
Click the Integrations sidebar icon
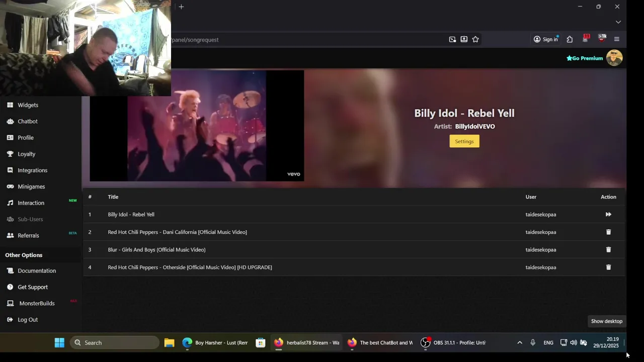pyautogui.click(x=10, y=170)
